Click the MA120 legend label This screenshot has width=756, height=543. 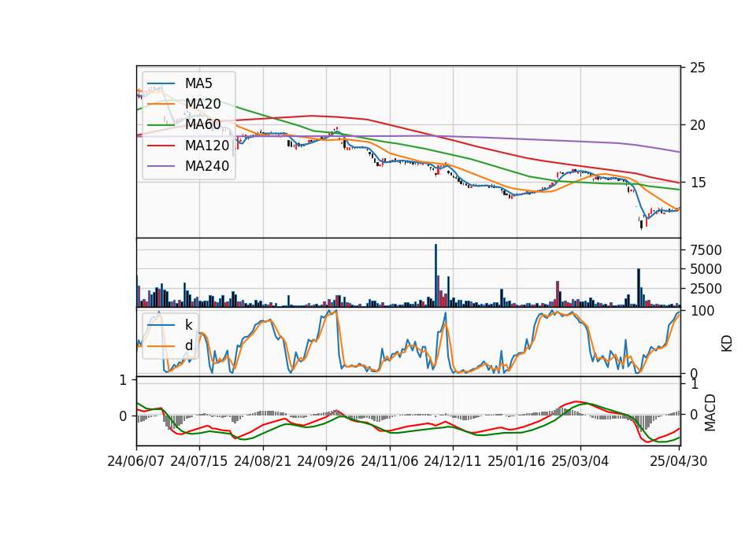click(207, 145)
